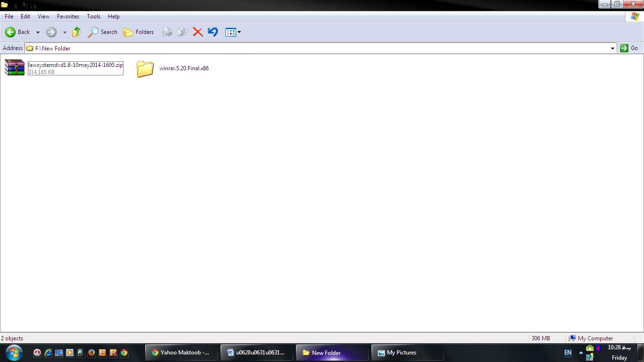
Task: Click the green Back button
Action: coord(17,32)
